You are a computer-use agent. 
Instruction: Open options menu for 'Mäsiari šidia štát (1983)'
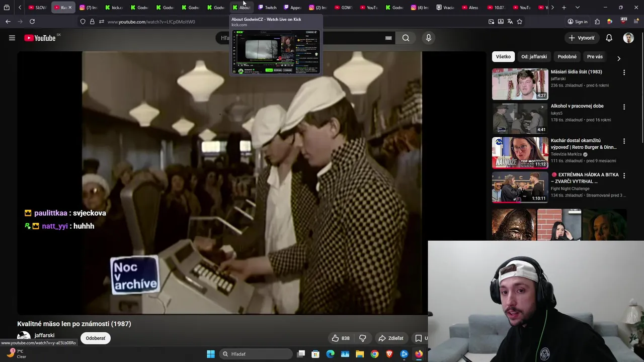[624, 72]
